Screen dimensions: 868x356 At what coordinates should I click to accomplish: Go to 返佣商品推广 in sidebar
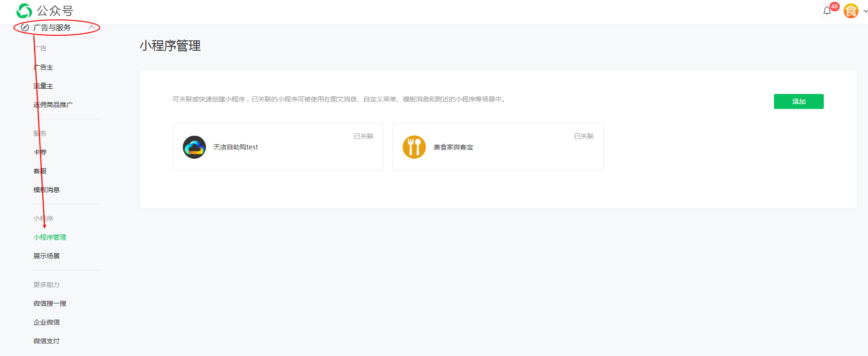pos(53,105)
